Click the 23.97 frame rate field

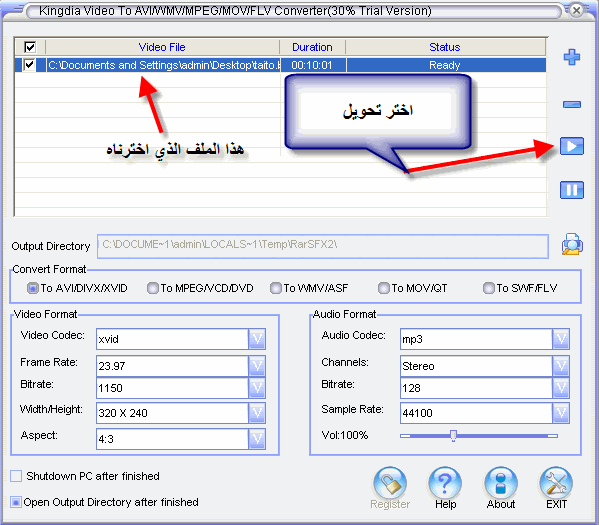tap(172, 366)
